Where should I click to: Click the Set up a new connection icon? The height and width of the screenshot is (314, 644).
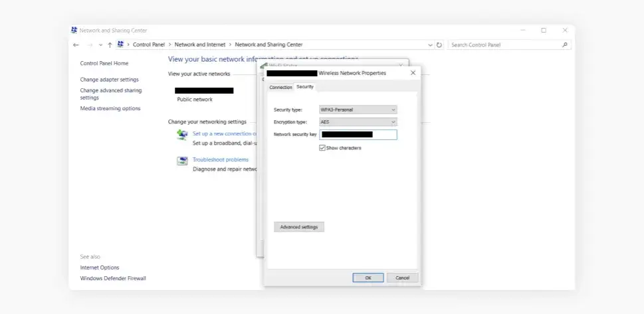coord(182,135)
